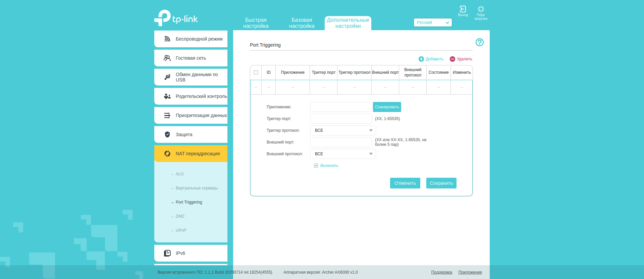Click the logout (Выход) icon
This screenshot has height=279, width=644.
463,9
